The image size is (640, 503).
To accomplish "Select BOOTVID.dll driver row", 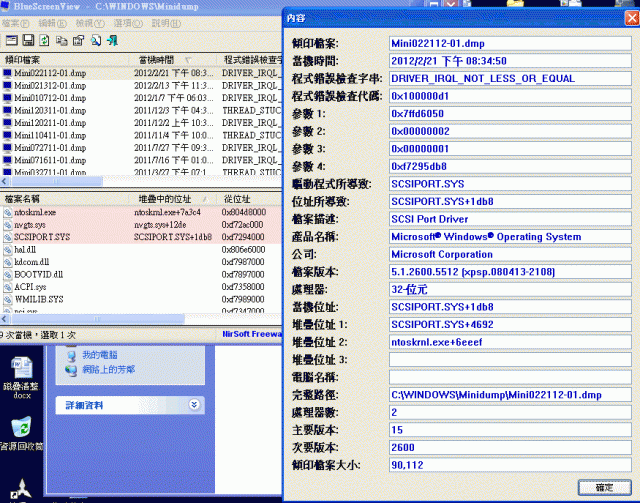I will [141, 274].
